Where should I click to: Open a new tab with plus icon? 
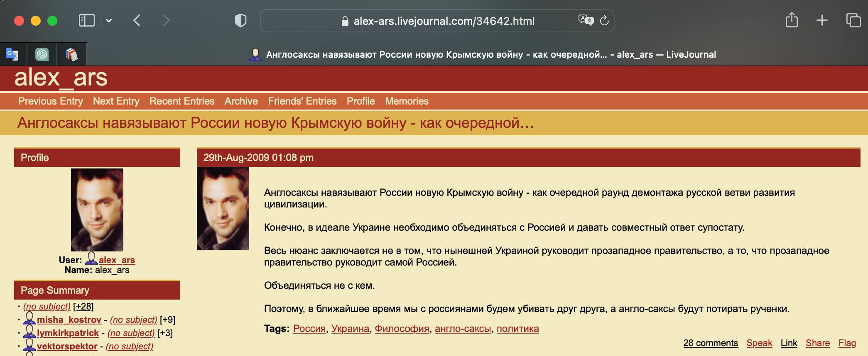(x=822, y=20)
